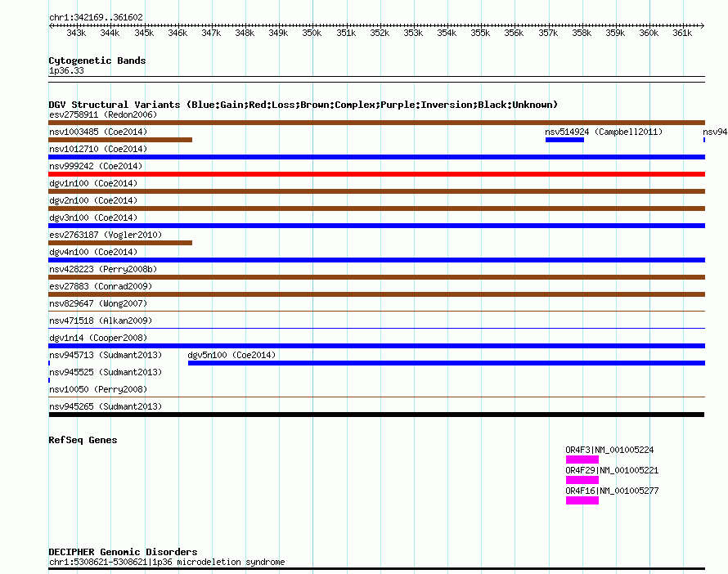Click the magenta OR4F3 gene block

coord(582,460)
